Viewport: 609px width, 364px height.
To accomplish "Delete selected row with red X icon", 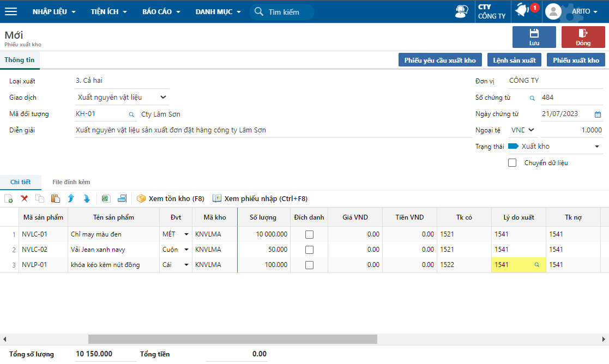I will pos(24,199).
